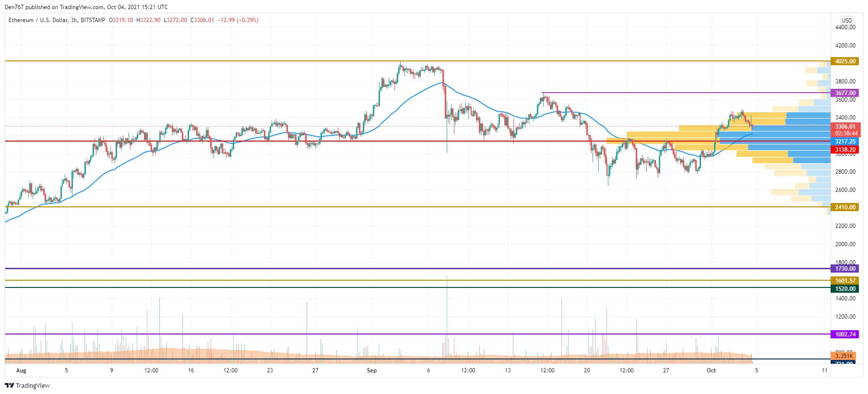The image size is (868, 394).
Task: Click the 2200.00 price axis tick
Action: (x=845, y=226)
